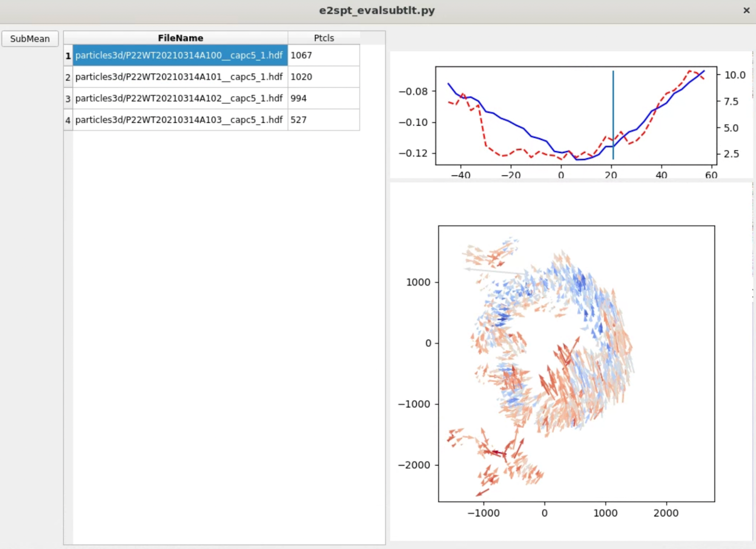Viewport: 756px width, 549px height.
Task: Select the A100__capc5_1.hdf file entry
Action: point(179,55)
